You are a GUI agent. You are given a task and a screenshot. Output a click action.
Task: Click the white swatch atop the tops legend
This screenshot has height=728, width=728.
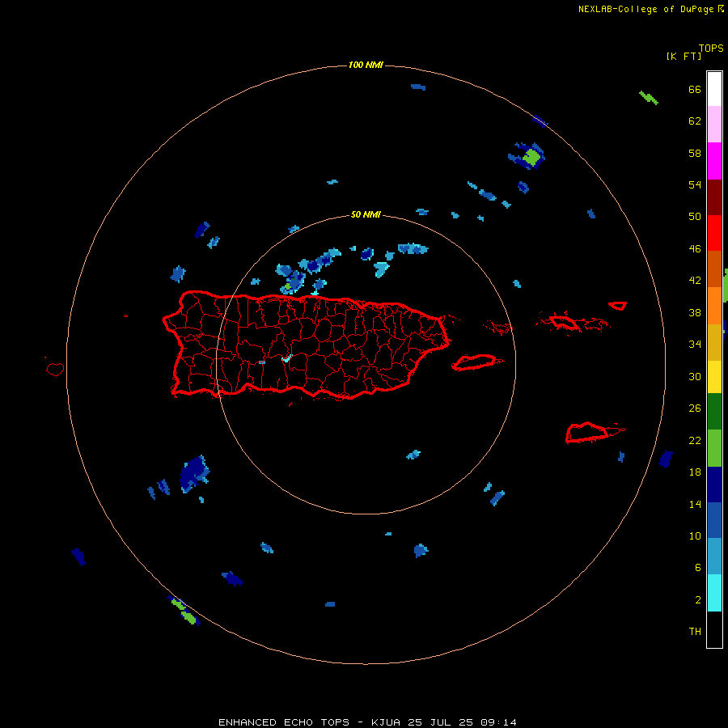[714, 89]
